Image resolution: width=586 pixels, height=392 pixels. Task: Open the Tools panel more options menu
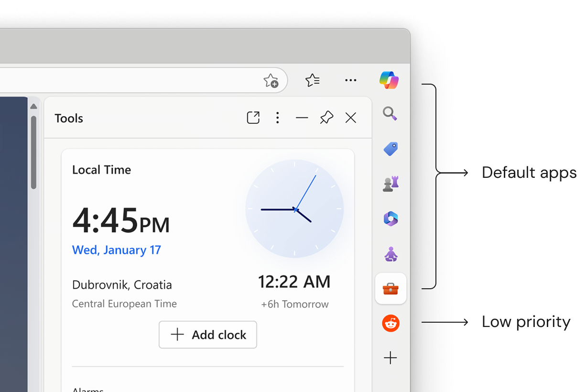tap(277, 118)
